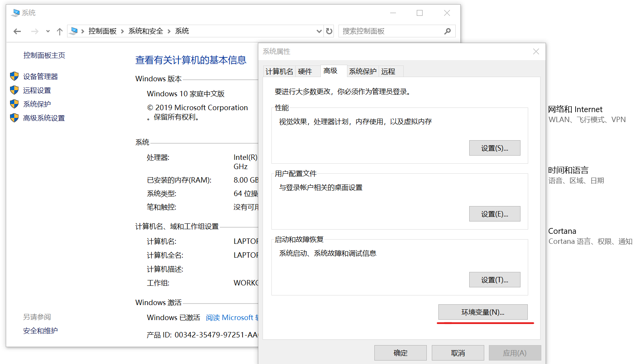This screenshot has width=640, height=364.
Task: Refresh the current Control Panel page
Action: coord(329,31)
